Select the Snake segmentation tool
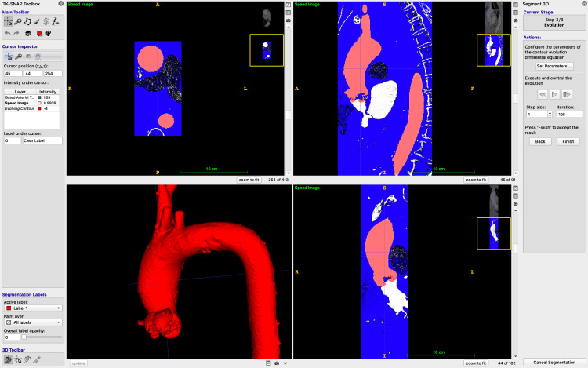Screen dimensions: 588x368 [45, 22]
